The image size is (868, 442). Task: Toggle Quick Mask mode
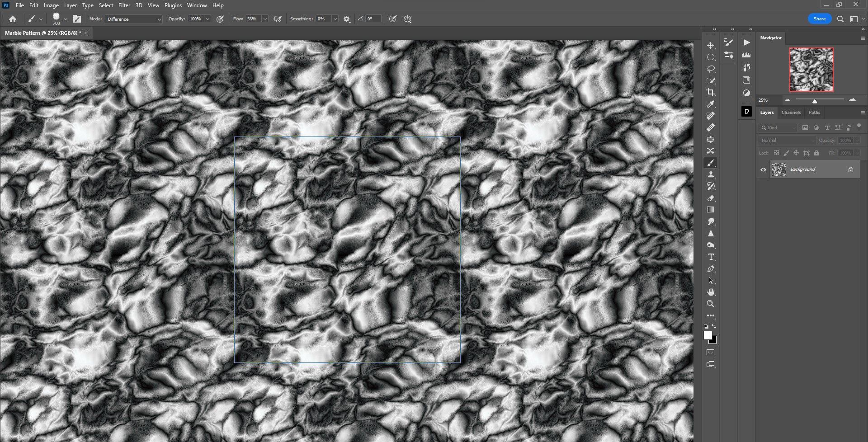[711, 353]
